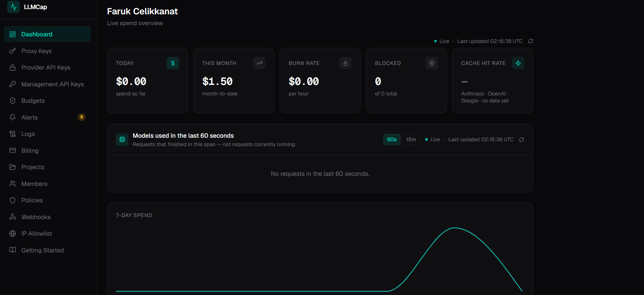Click the Alerts bell icon

pyautogui.click(x=13, y=117)
